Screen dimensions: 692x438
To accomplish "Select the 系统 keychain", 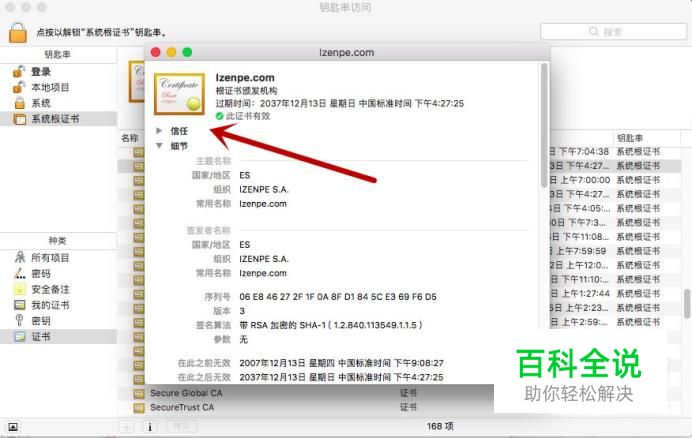I will coord(41,103).
